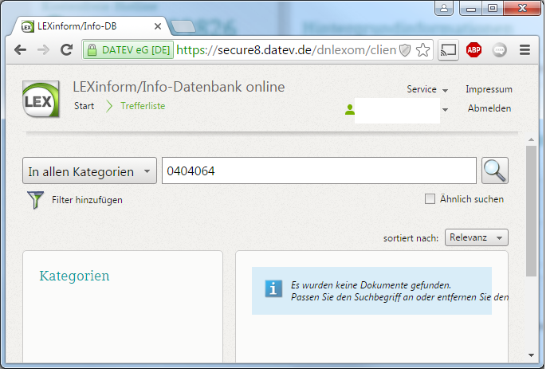Click the Cast screen icon in toolbar

point(449,49)
